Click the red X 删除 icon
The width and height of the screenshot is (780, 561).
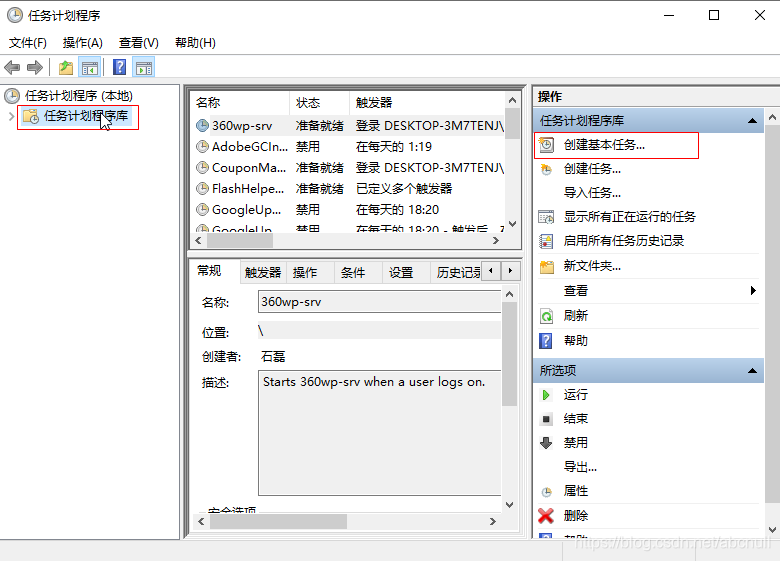[x=546, y=516]
